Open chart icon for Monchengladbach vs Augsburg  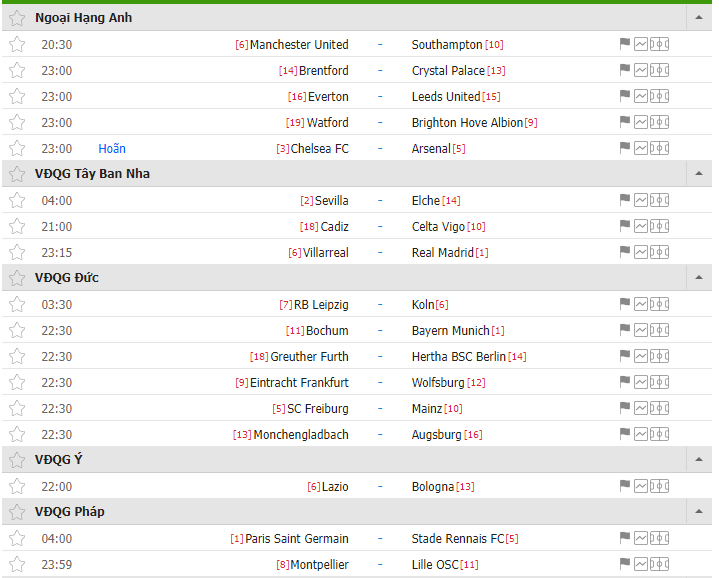(641, 434)
